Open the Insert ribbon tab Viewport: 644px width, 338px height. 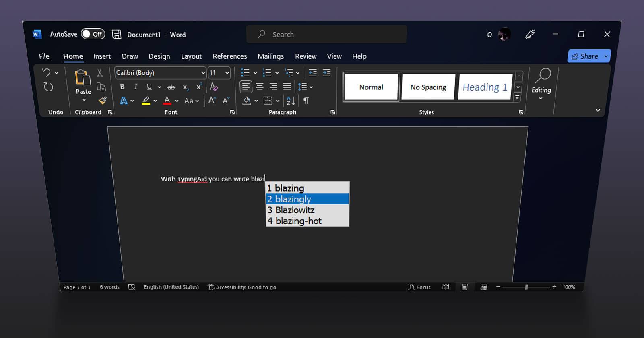102,56
